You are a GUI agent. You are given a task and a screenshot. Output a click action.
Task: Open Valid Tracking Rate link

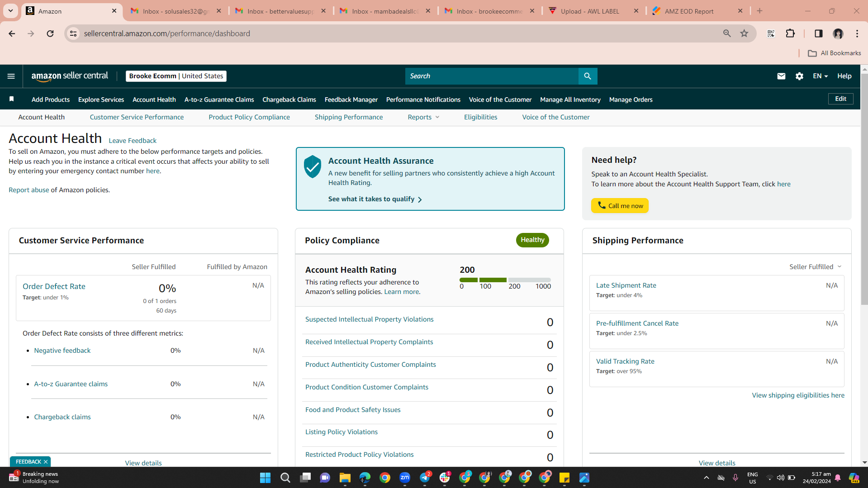625,361
